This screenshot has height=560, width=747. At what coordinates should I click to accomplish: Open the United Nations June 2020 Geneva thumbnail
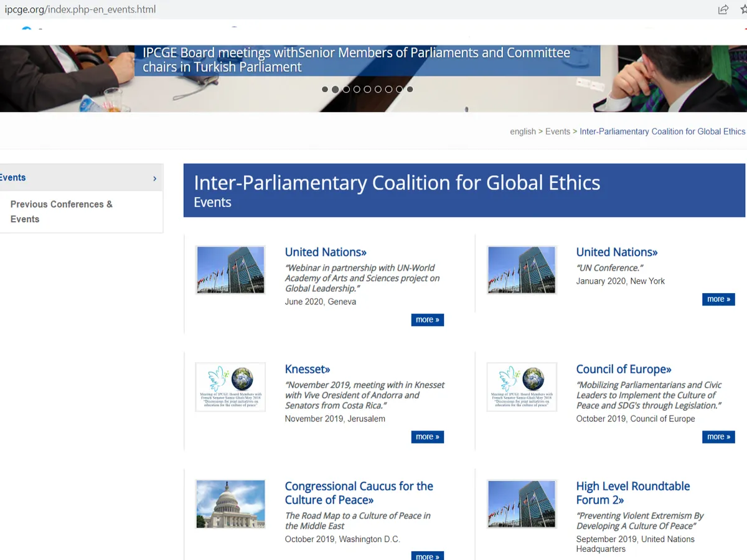tap(230, 269)
